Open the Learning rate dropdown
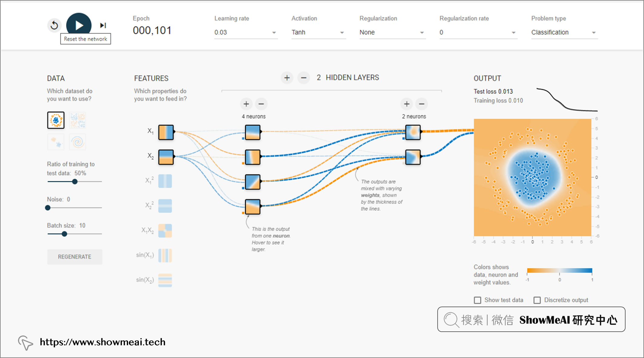This screenshot has height=358, width=644. (246, 32)
